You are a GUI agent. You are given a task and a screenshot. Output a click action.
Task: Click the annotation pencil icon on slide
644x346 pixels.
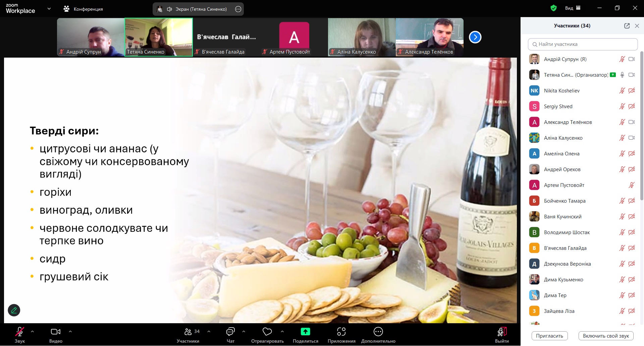14,310
